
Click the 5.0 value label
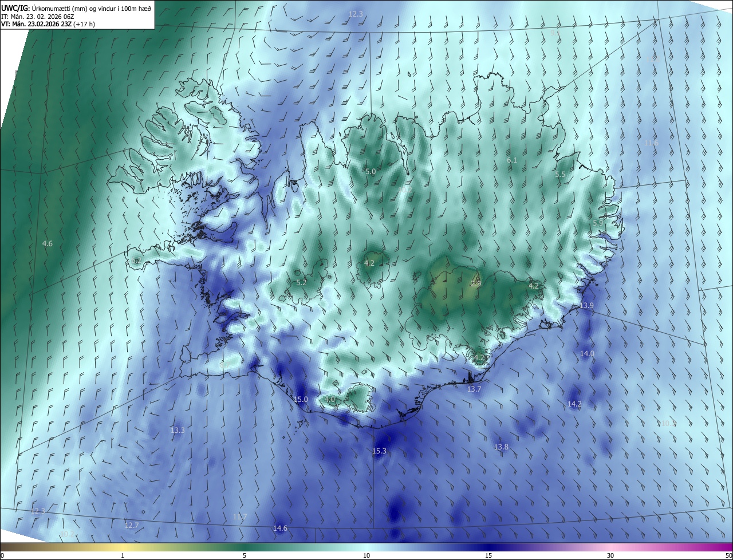click(371, 172)
